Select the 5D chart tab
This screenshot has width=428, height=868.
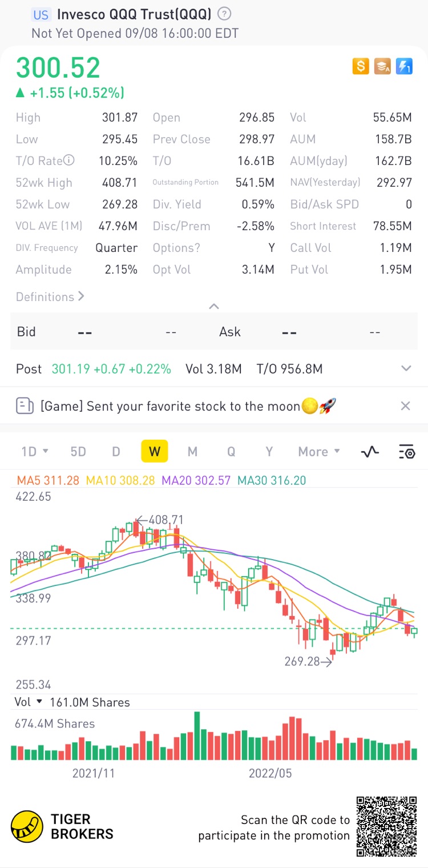pyautogui.click(x=78, y=452)
